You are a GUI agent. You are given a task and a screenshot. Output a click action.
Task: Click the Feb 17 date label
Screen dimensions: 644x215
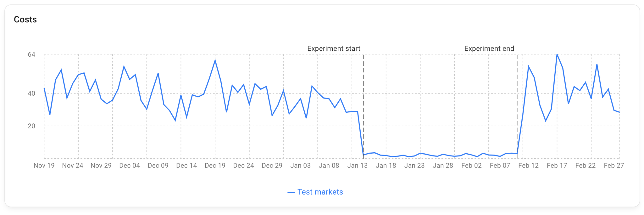click(557, 166)
